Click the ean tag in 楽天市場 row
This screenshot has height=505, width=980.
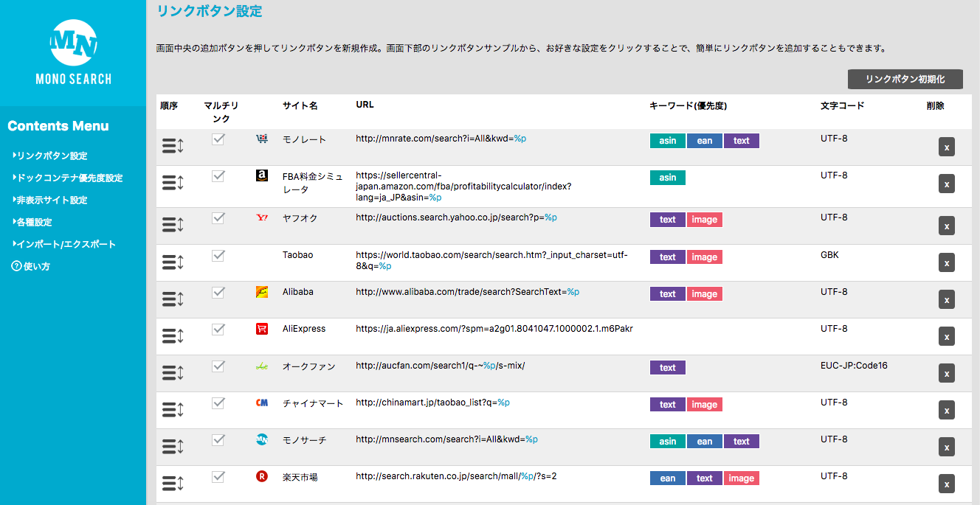click(668, 478)
